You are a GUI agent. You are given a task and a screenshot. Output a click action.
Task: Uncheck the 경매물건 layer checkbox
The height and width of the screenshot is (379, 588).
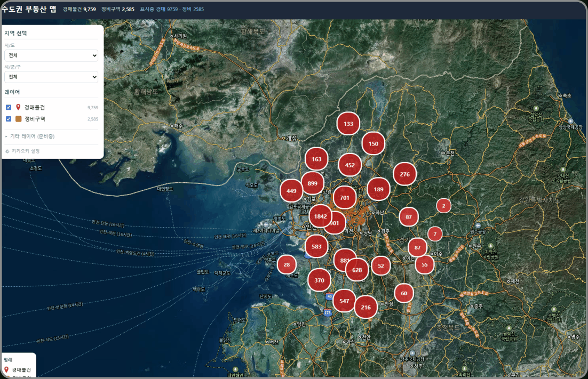(x=9, y=108)
